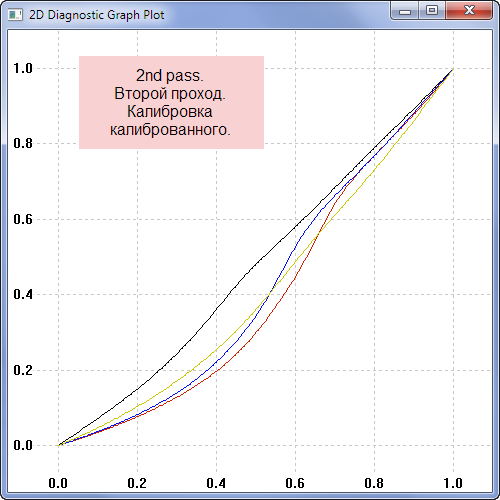The height and width of the screenshot is (500, 500).
Task: Click the y-axis label 0.8
Action: point(23,143)
